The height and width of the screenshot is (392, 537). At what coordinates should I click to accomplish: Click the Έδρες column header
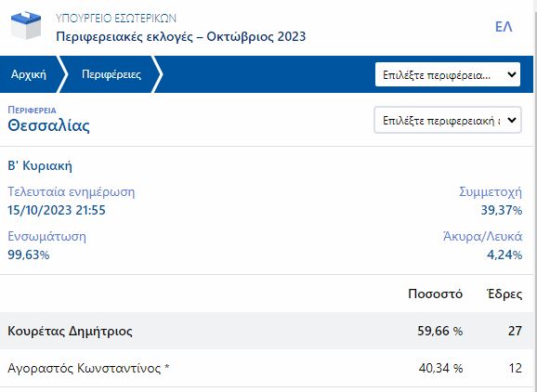coord(504,294)
